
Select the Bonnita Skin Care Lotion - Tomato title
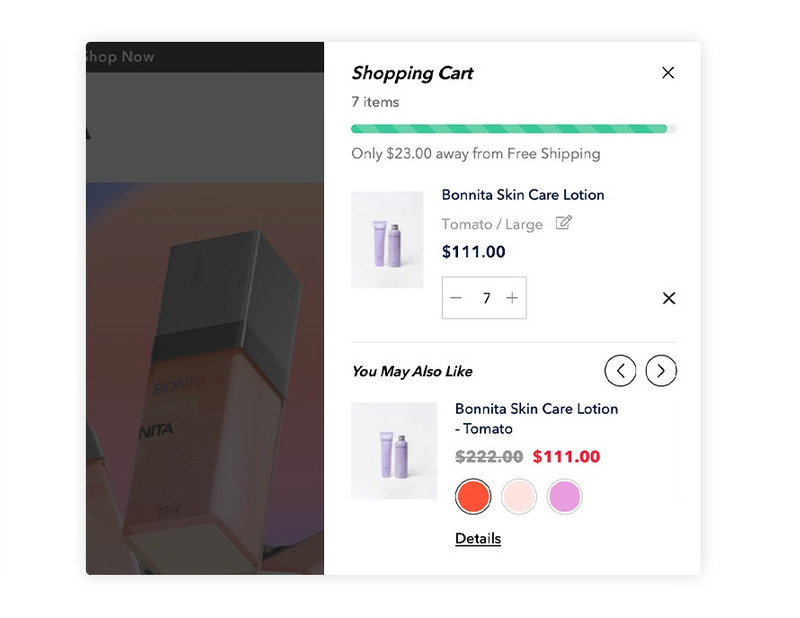[535, 418]
